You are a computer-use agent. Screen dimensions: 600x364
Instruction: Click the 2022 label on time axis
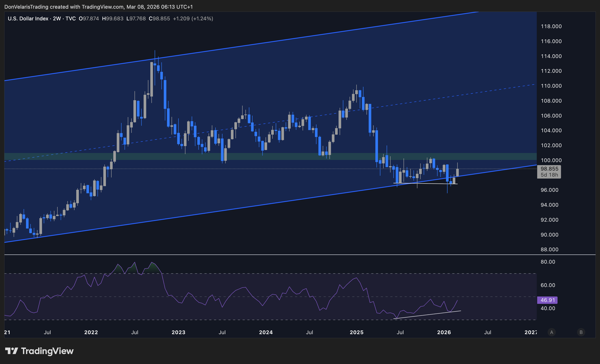91,332
